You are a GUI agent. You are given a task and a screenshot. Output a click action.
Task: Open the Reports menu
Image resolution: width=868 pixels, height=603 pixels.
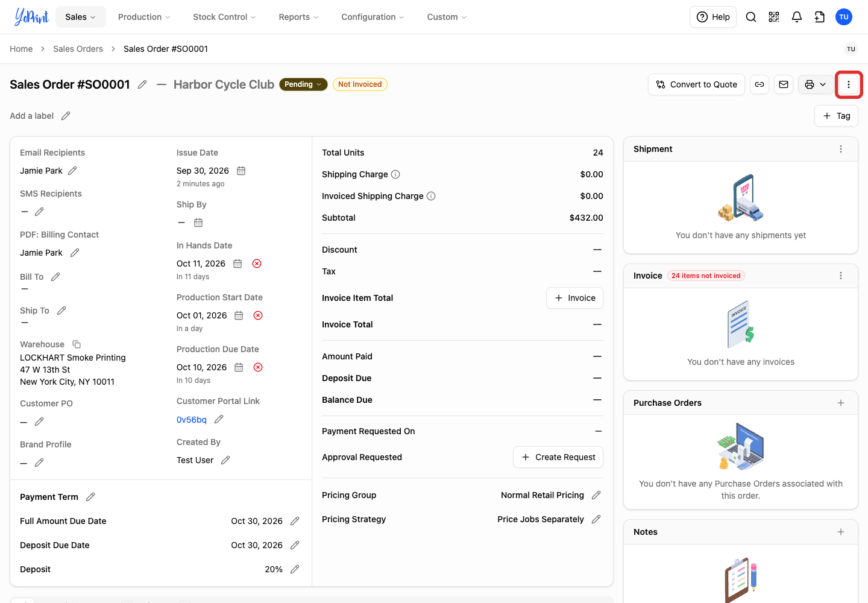pyautogui.click(x=298, y=17)
